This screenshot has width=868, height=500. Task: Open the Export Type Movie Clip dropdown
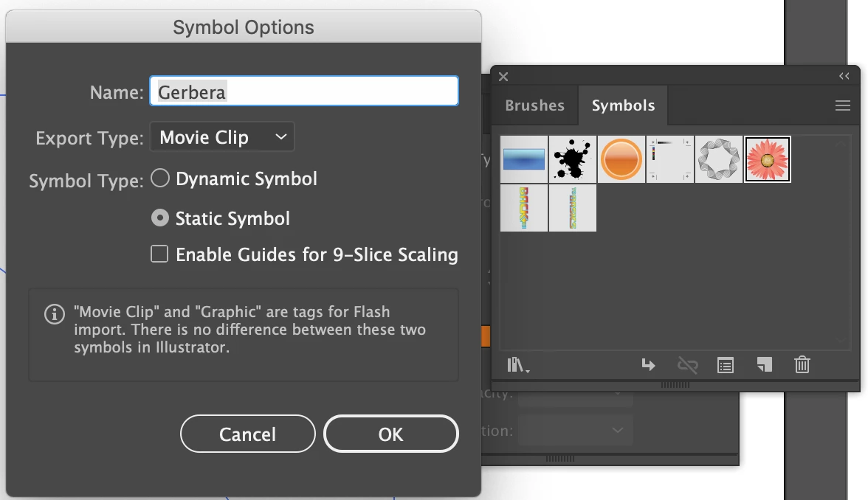[222, 136]
